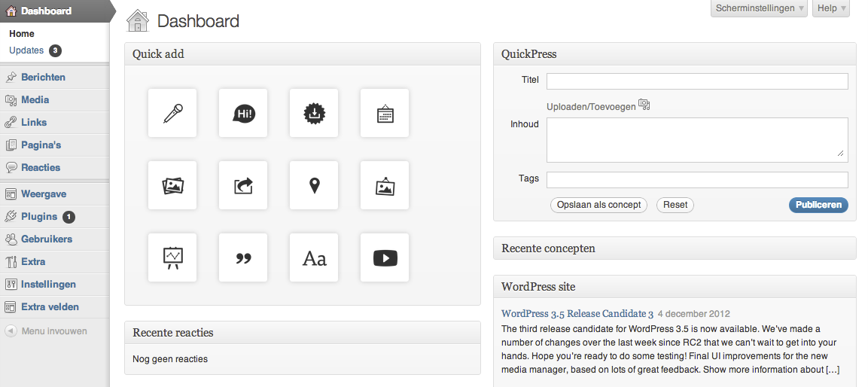Open the Weergave menu item
This screenshot has width=868, height=387.
[44, 194]
